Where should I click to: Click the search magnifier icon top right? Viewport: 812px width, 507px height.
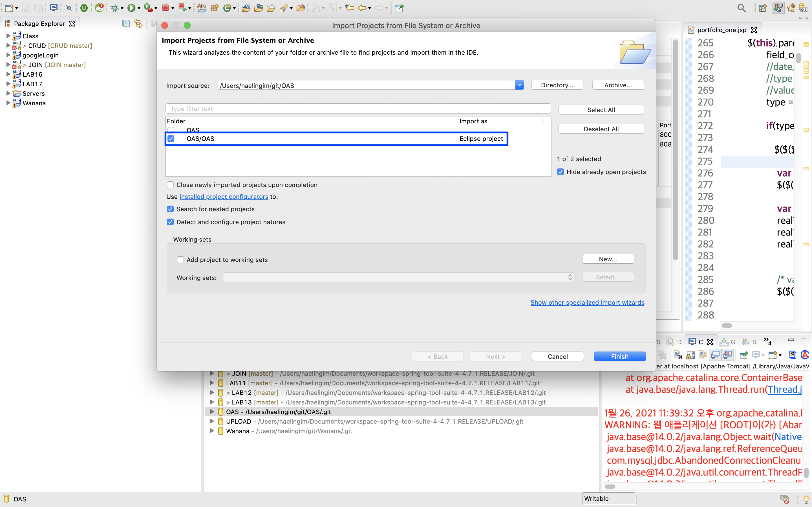pyautogui.click(x=741, y=8)
